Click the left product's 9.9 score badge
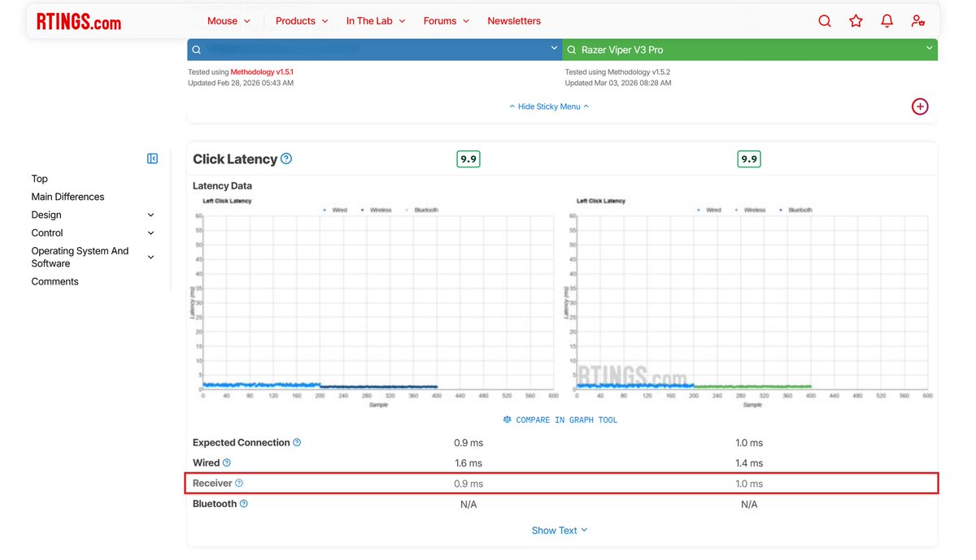This screenshot has height=560, width=976. (x=468, y=159)
